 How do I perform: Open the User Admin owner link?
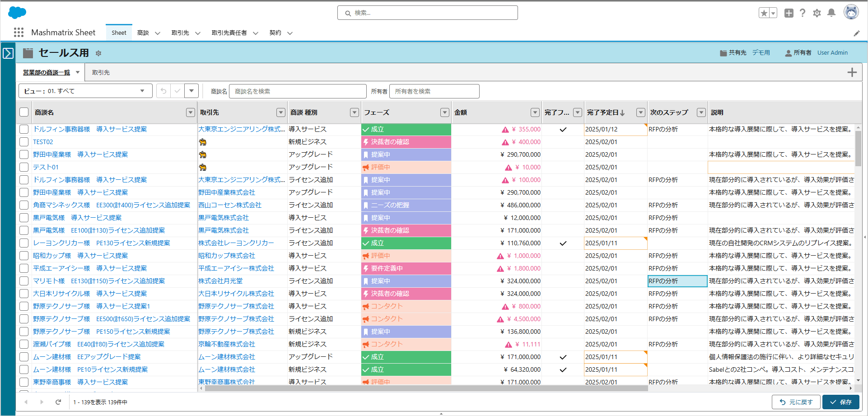pos(832,53)
